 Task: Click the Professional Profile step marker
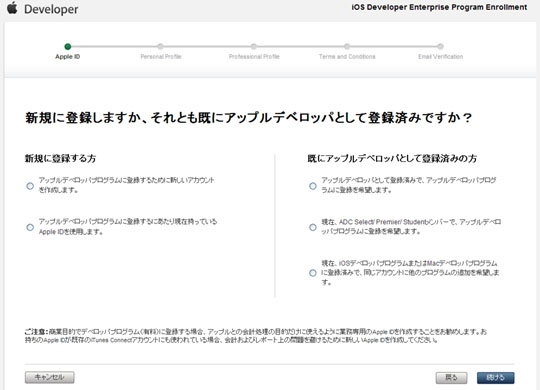(254, 47)
